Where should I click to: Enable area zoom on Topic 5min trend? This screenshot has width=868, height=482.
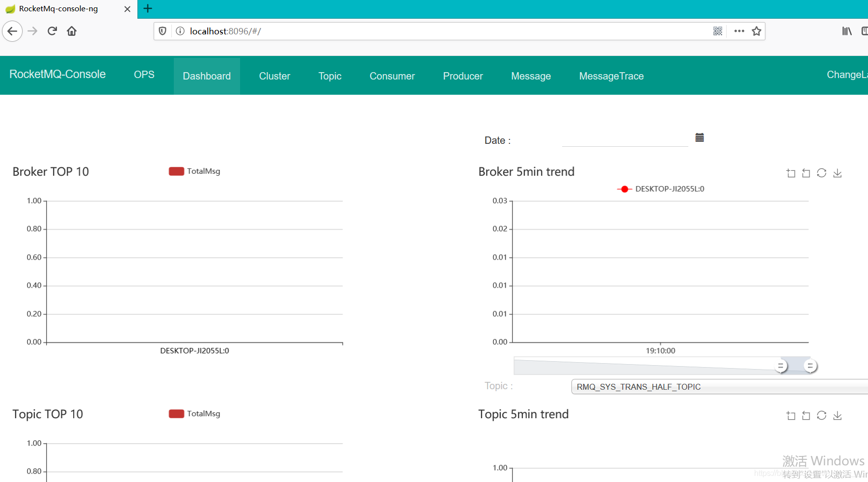791,416
